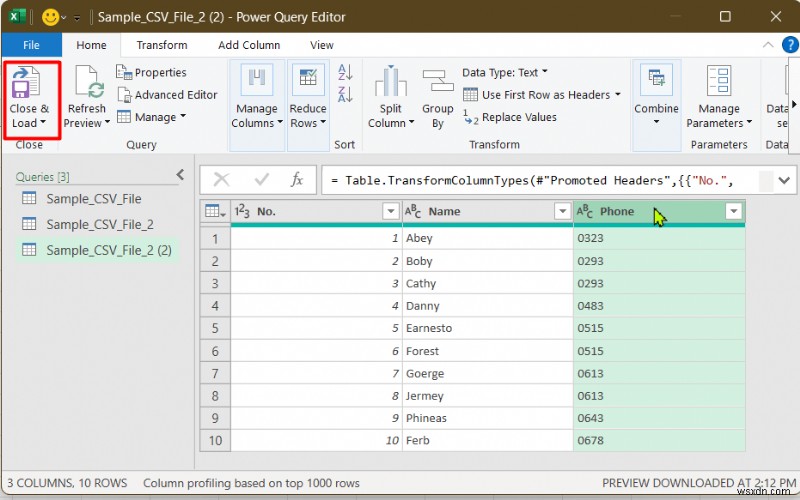Switch to the Transform tab

(162, 45)
